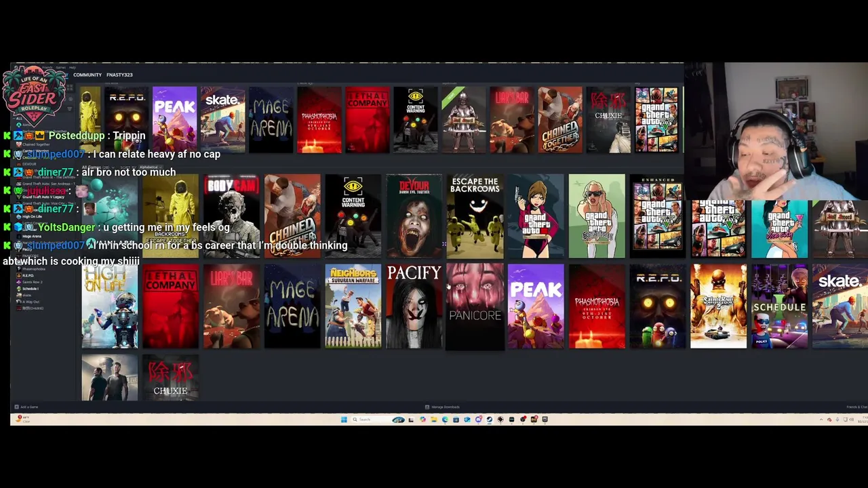Open Saints Row 2 cover

pos(719,306)
